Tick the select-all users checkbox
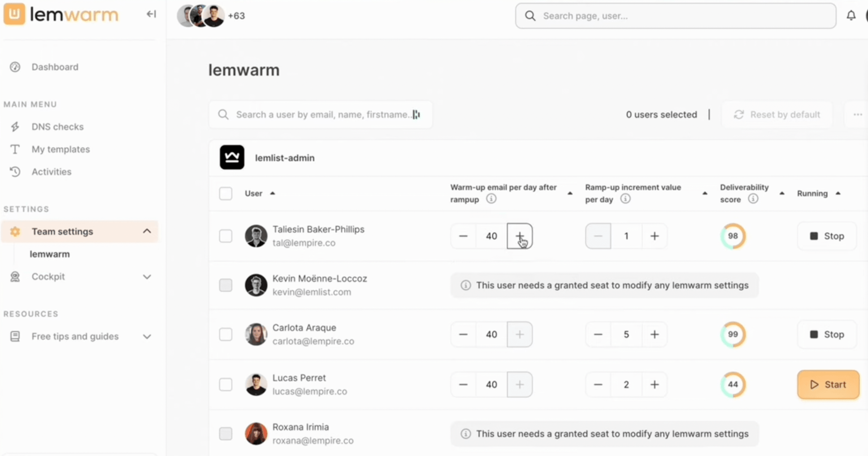Screen dimensions: 868x456 pyautogui.click(x=226, y=193)
